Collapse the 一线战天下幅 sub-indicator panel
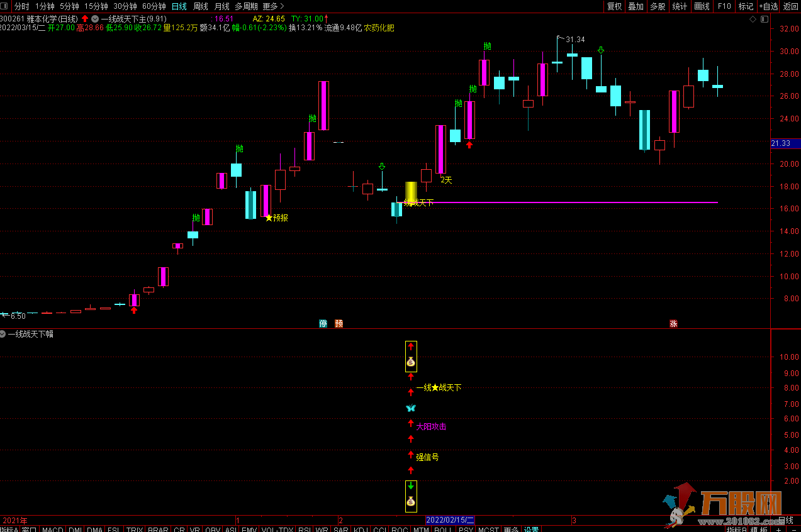Image resolution: width=801 pixels, height=532 pixels. tap(4, 334)
